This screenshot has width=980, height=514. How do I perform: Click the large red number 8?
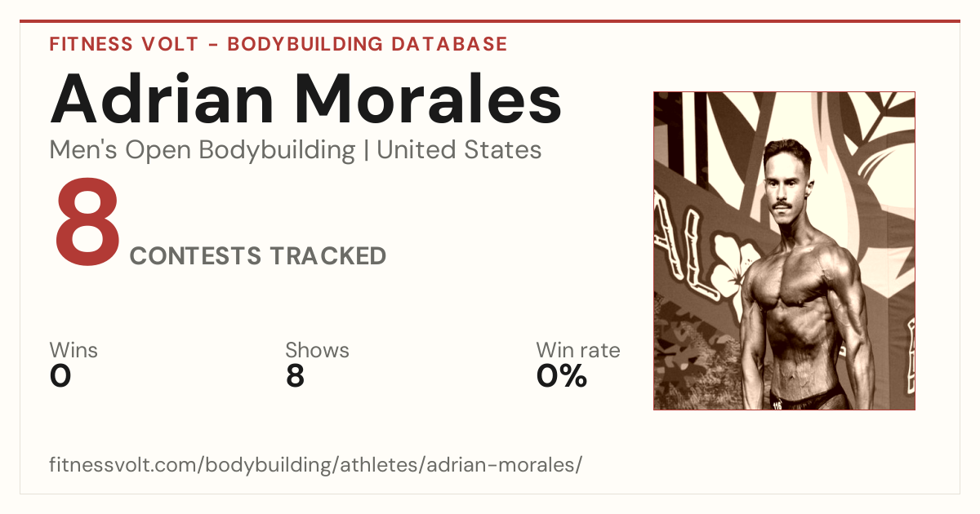pyautogui.click(x=86, y=226)
